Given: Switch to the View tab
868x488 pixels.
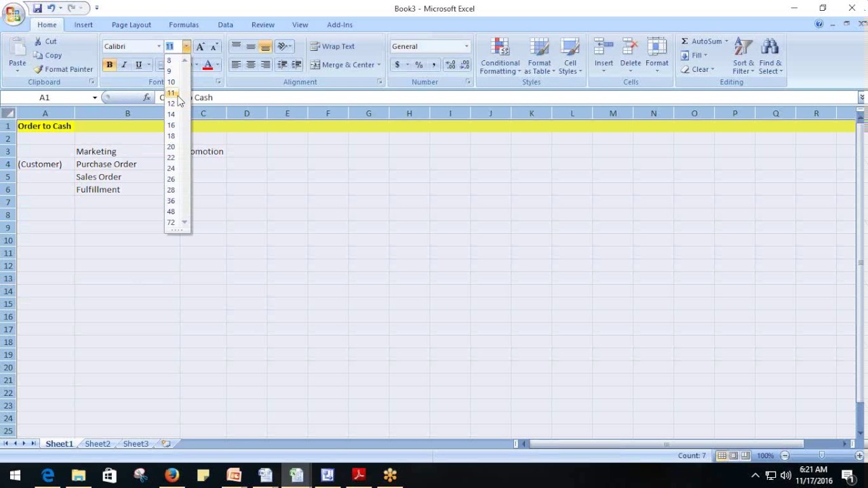Looking at the screenshot, I should coord(300,25).
